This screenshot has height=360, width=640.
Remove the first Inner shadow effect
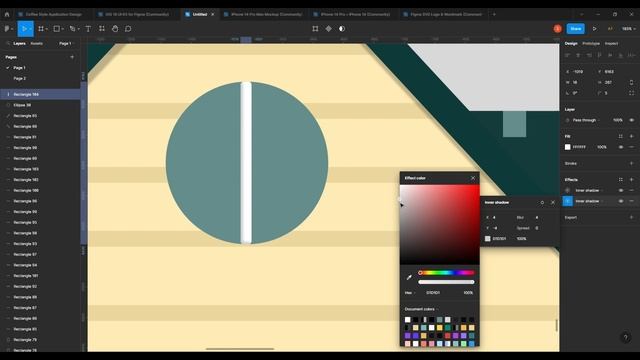631,191
